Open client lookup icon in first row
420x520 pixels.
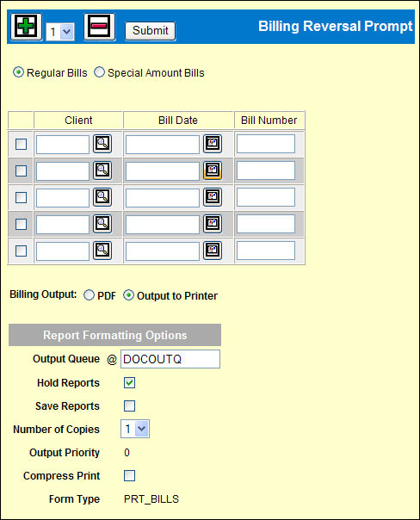coord(102,144)
